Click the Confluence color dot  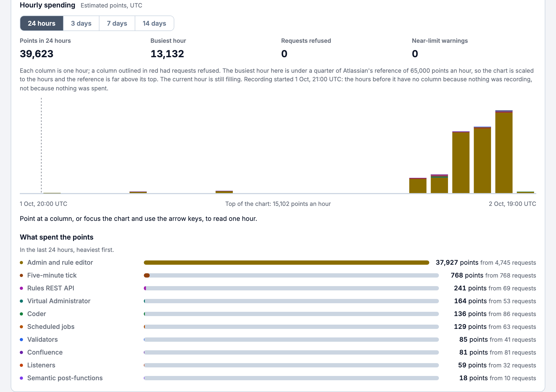[x=21, y=352]
